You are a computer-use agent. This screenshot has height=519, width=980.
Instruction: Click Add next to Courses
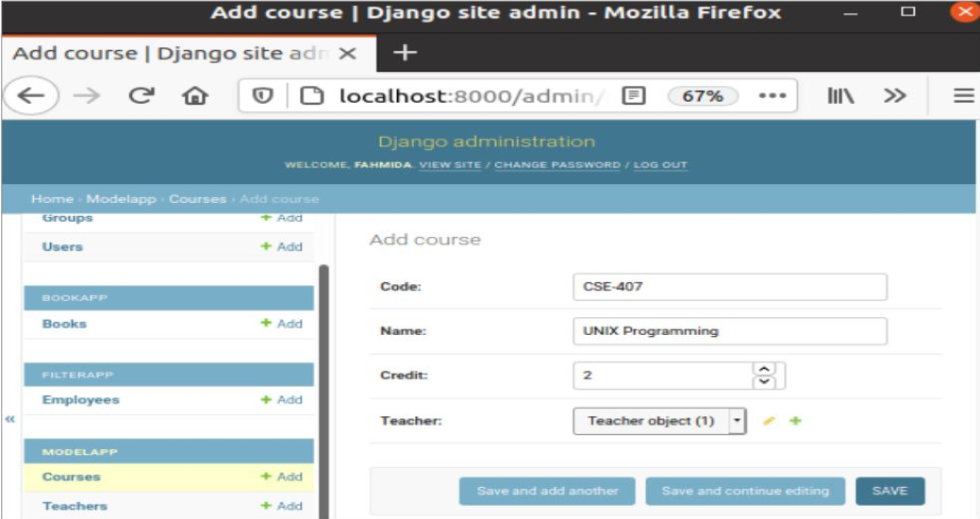[x=282, y=477]
